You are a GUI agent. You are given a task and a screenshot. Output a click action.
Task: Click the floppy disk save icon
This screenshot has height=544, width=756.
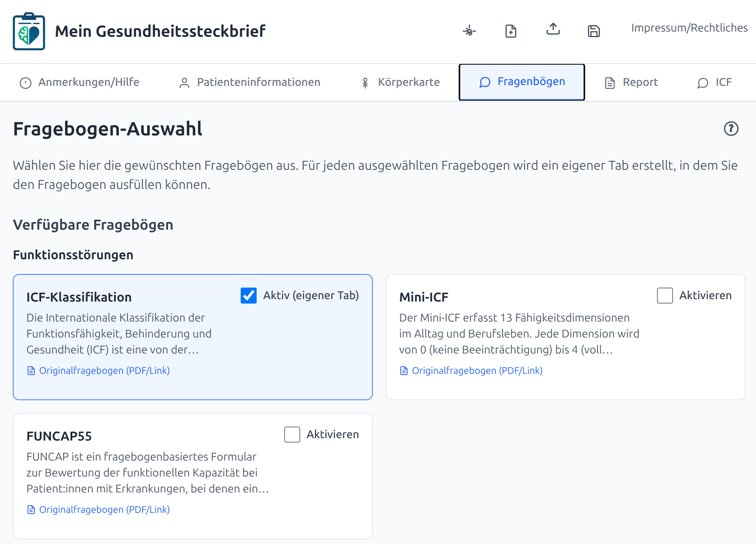click(x=594, y=31)
